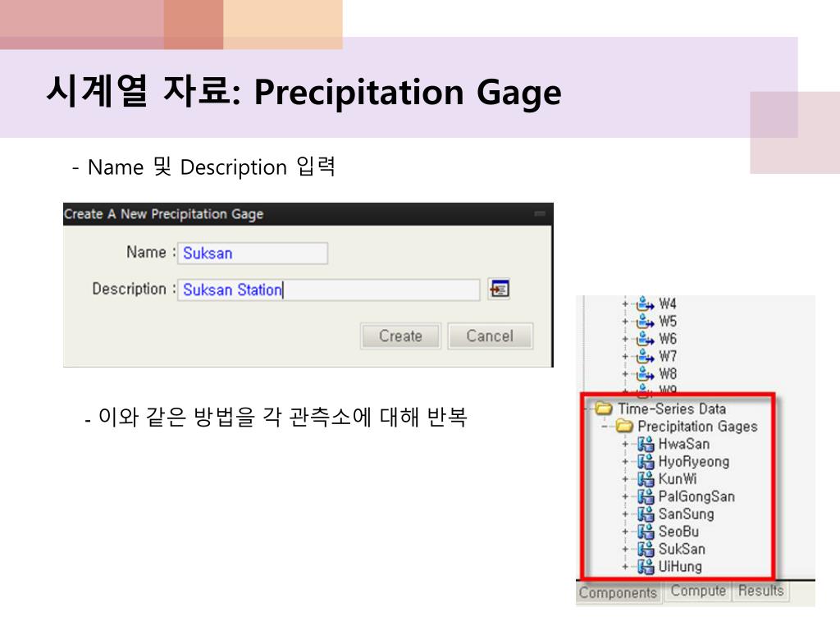Click the Cancel button
Viewport: 840px width, 630px height.
point(490,336)
